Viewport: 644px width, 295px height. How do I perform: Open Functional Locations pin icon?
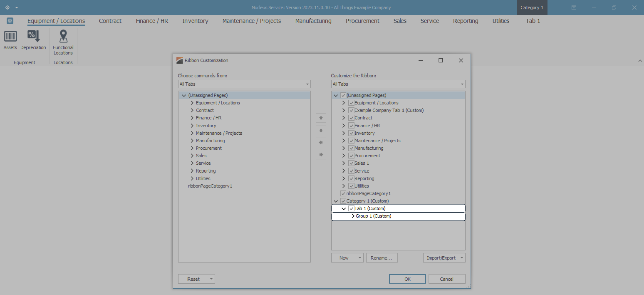coord(63,36)
